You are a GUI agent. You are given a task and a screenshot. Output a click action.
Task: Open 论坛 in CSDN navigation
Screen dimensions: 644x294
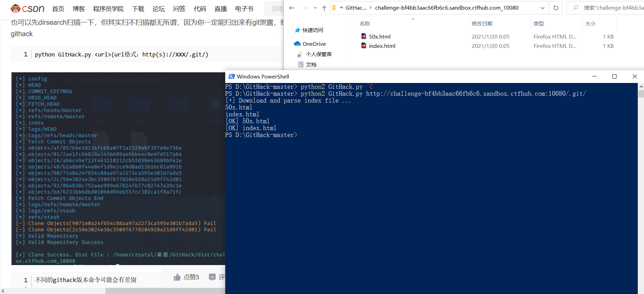(x=159, y=9)
